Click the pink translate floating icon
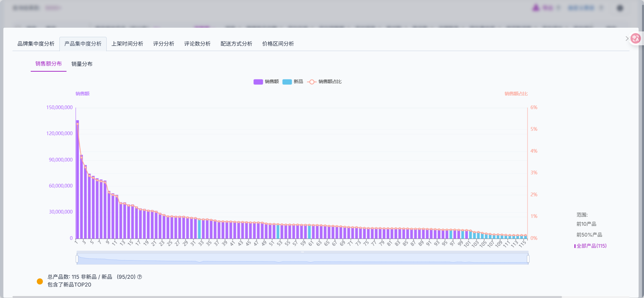This screenshot has width=644, height=298. point(636,38)
